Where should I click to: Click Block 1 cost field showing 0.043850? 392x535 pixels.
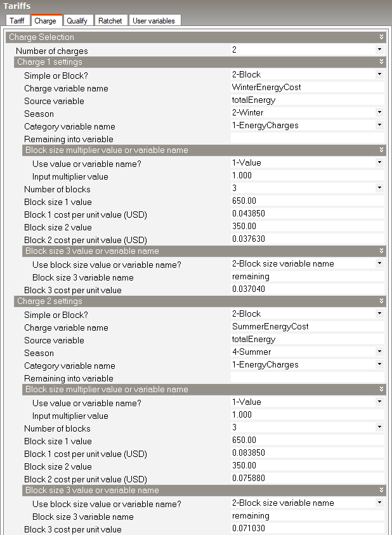click(x=307, y=213)
